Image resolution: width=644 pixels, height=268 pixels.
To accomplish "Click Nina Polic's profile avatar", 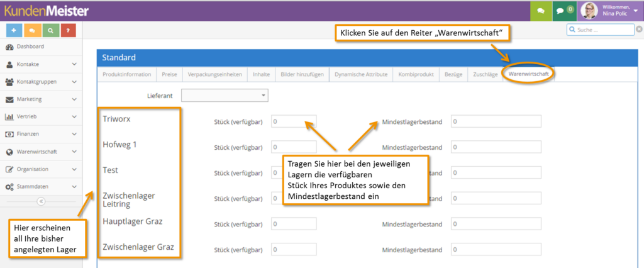I will 589,11.
